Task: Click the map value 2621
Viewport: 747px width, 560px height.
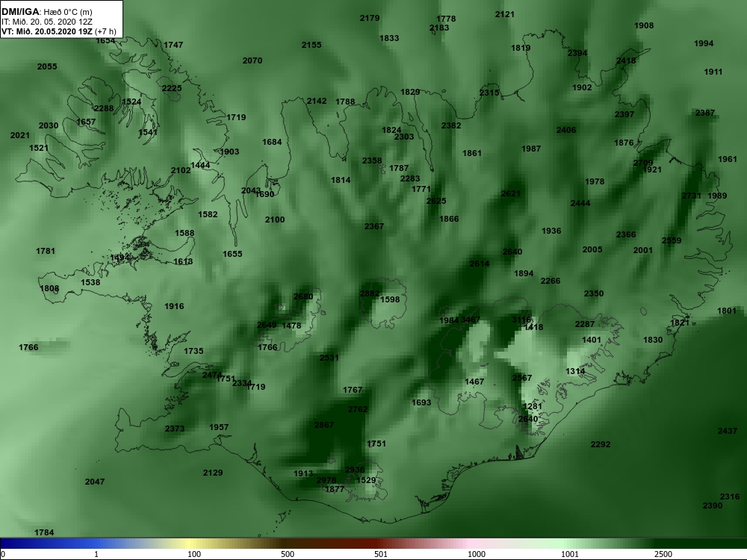Action: pos(510,193)
